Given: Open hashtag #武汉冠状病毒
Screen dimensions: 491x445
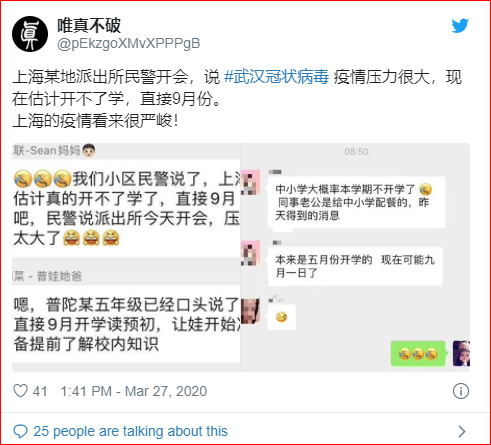Looking at the screenshot, I should (x=277, y=77).
